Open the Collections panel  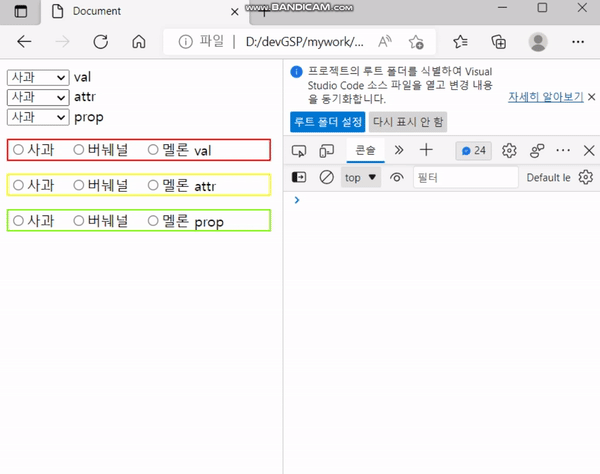tap(499, 42)
